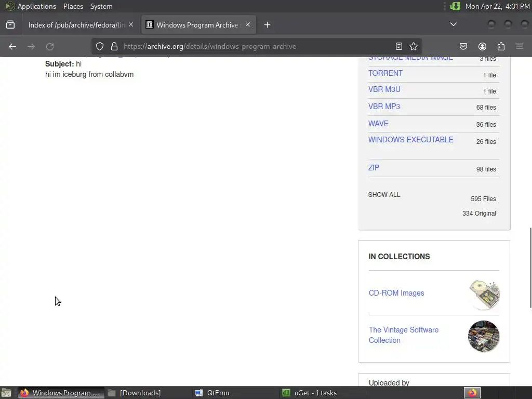Open a new tab with the plus button

tap(268, 25)
